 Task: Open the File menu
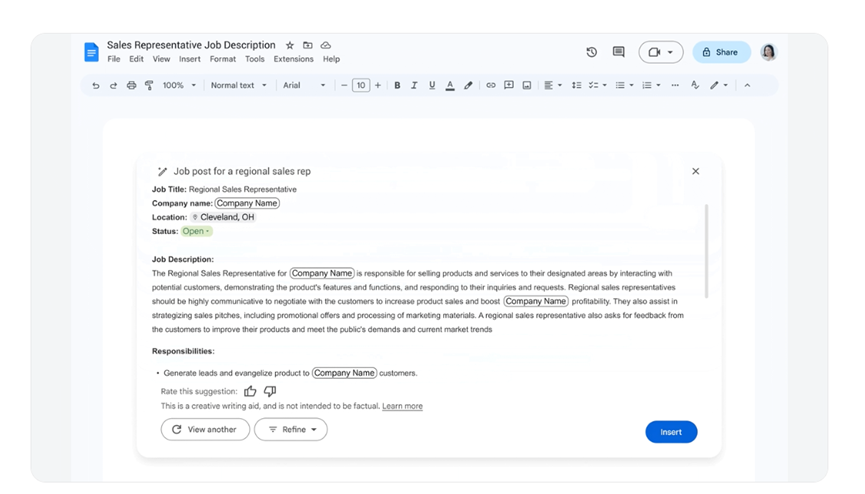114,59
